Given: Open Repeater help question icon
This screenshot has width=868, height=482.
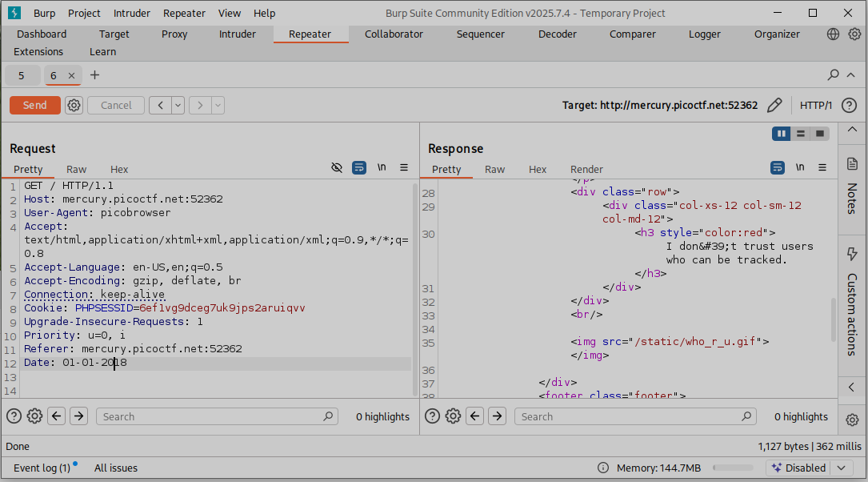Looking at the screenshot, I should point(849,105).
